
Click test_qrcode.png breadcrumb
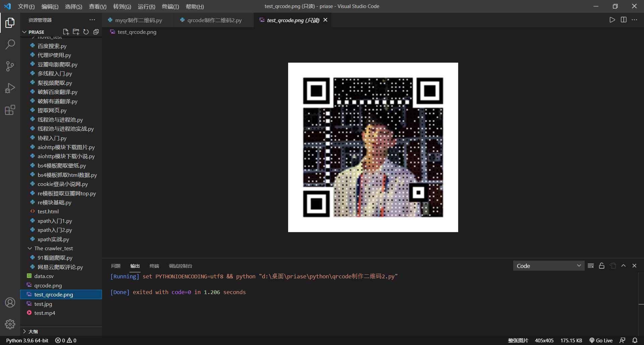pyautogui.click(x=137, y=32)
